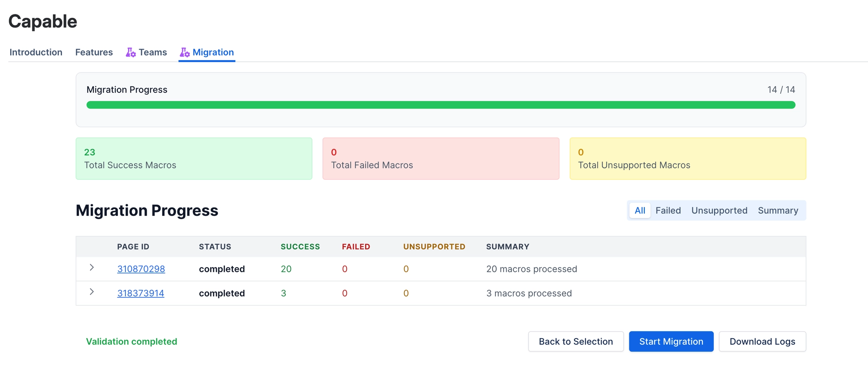
Task: Click the flask icon beside Teams tab
Action: [x=130, y=52]
